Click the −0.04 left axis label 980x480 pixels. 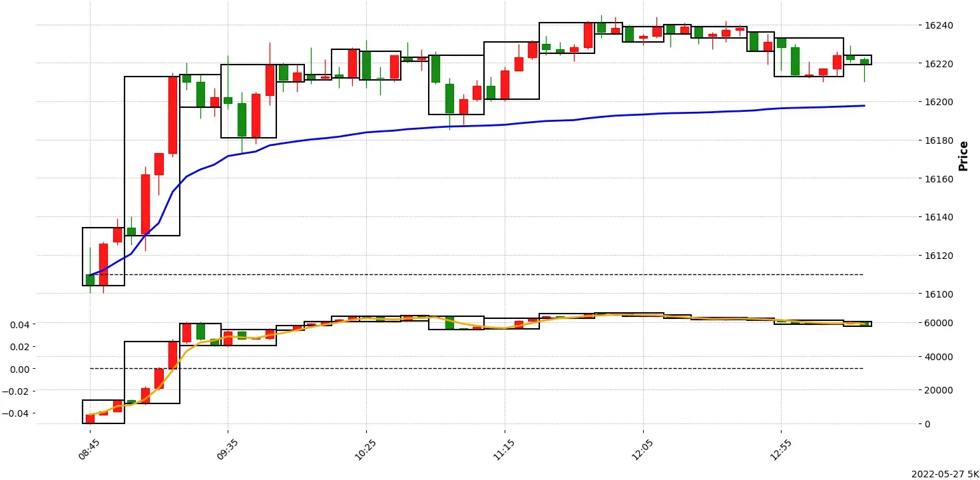click(x=17, y=414)
